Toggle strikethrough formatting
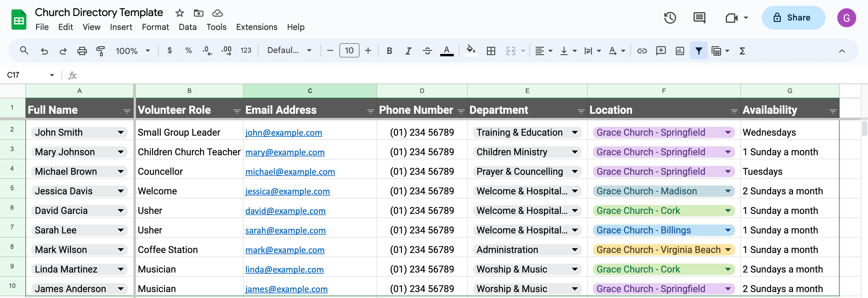This screenshot has height=298, width=868. 427,51
